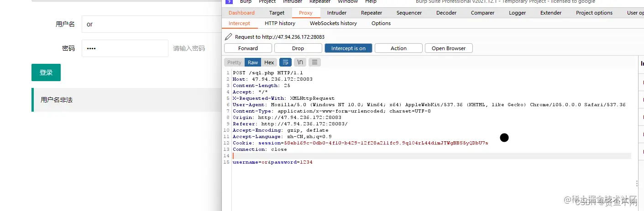Open the Extender tab
Viewport: 644px width, 211px height.
551,13
